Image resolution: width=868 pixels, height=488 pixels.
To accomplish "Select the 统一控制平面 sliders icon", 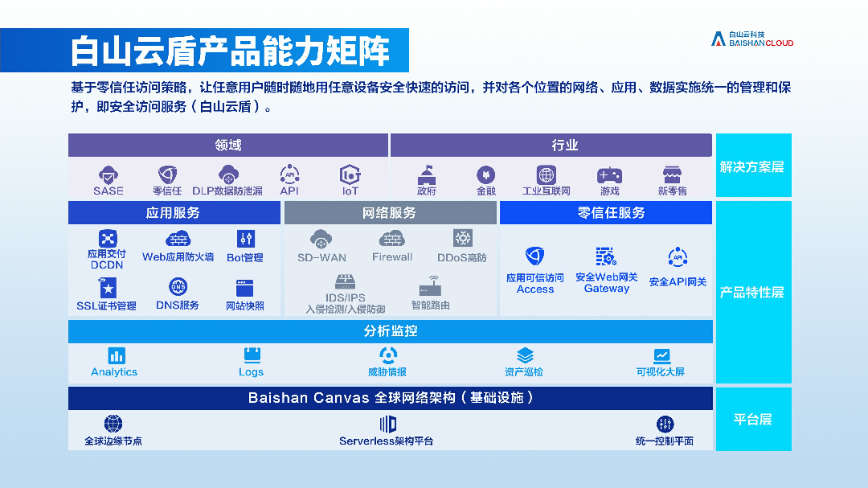I will [665, 424].
